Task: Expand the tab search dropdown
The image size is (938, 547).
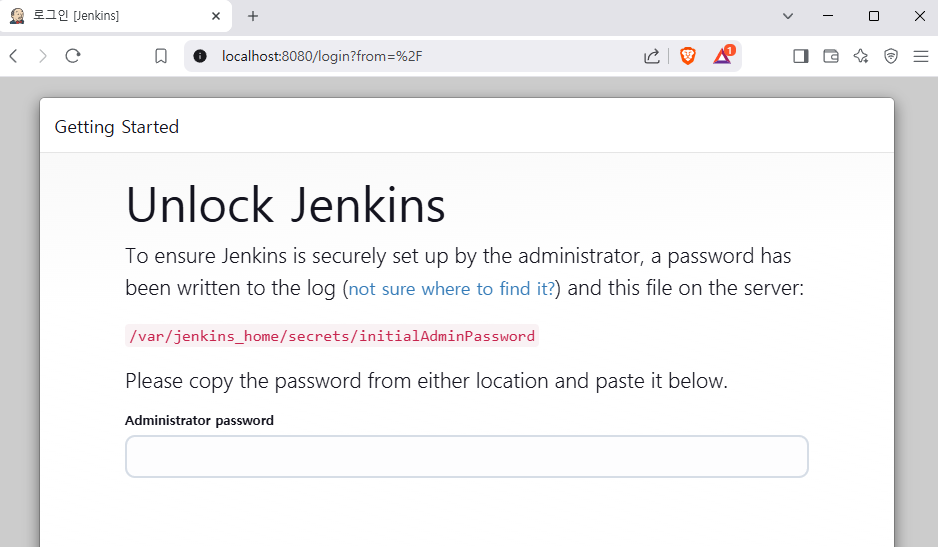Action: pos(788,16)
